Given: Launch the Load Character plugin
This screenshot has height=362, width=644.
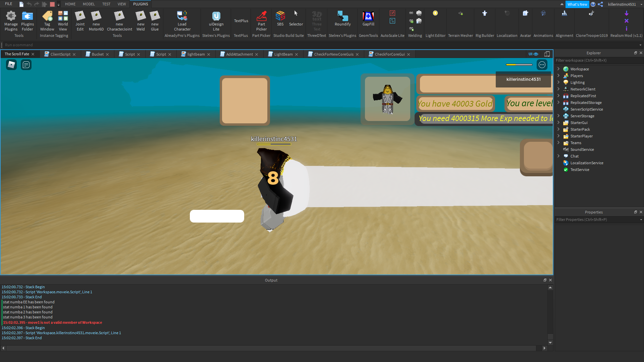Looking at the screenshot, I should point(182,20).
